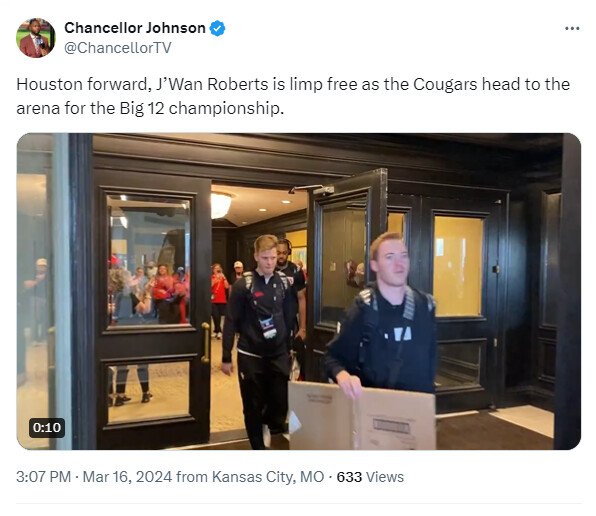This screenshot has height=516, width=596.
Task: Click the word Views beside 633
Action: point(385,477)
